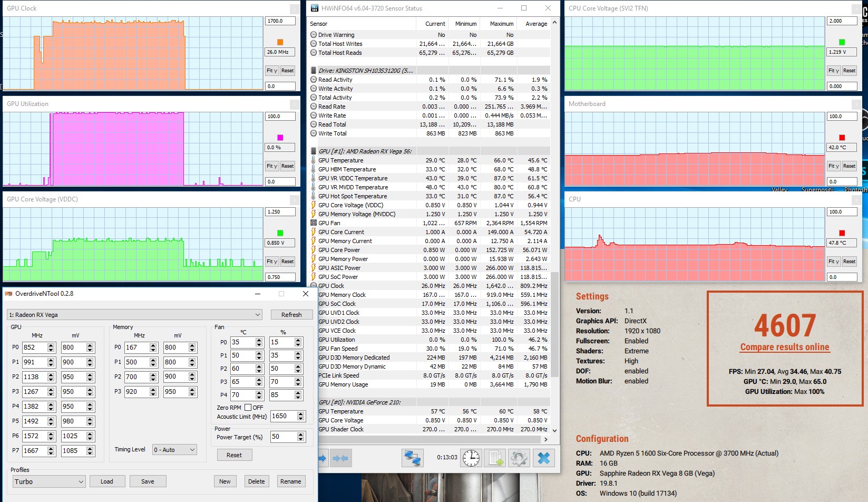This screenshot has height=502, width=868.
Task: Click Load profile button
Action: [106, 481]
